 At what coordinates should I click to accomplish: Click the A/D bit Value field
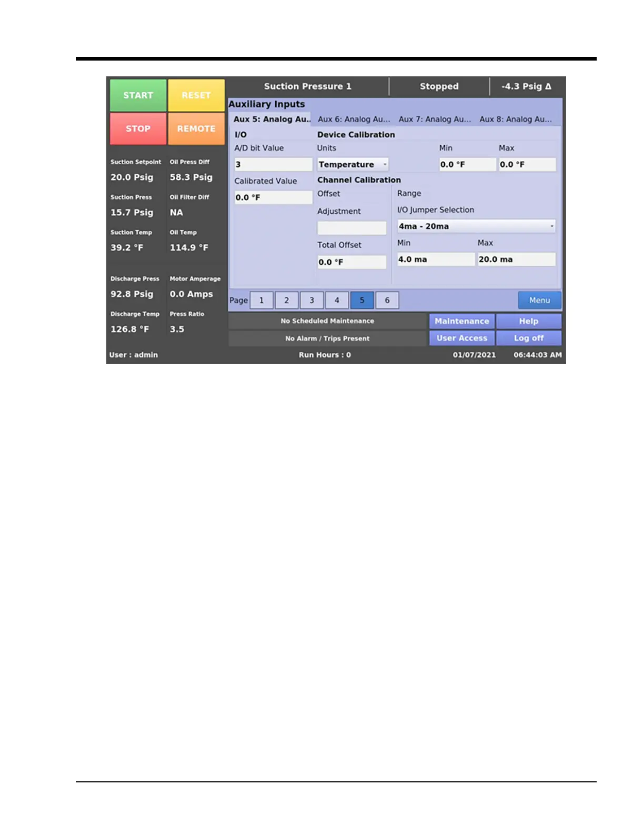point(274,164)
